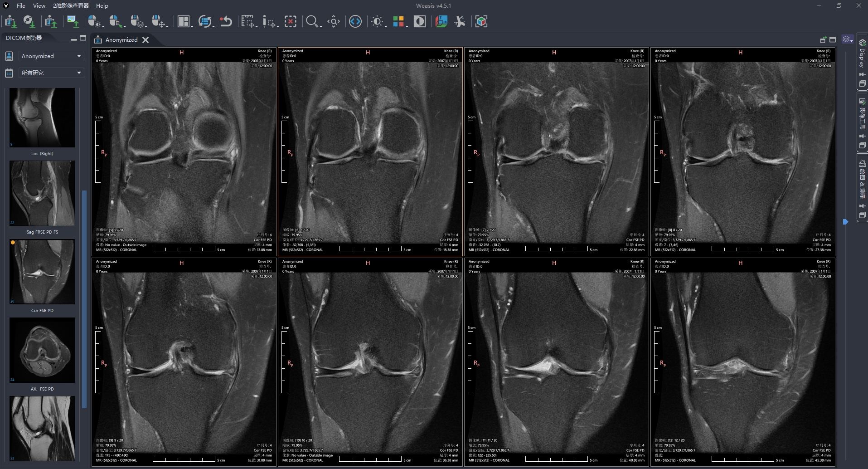The height and width of the screenshot is (469, 868).
Task: Select image view showing slice 5 / 20
Action: coord(184,151)
